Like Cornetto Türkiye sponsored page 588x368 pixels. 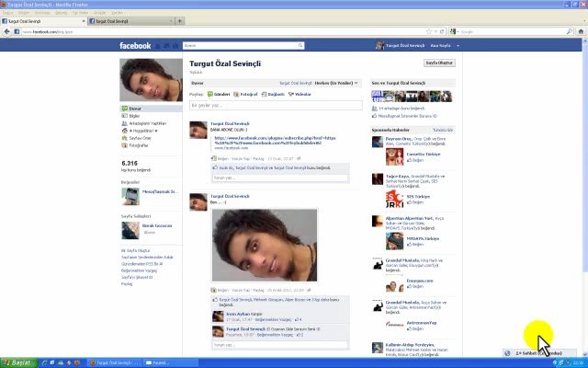(415, 160)
